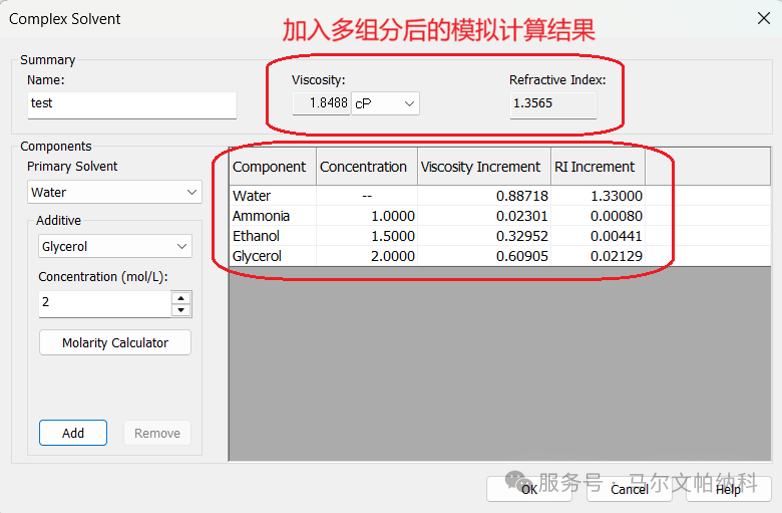Screen dimensions: 782x513
Task: Click the Viscosity value 1.8488 field
Action: click(x=321, y=103)
